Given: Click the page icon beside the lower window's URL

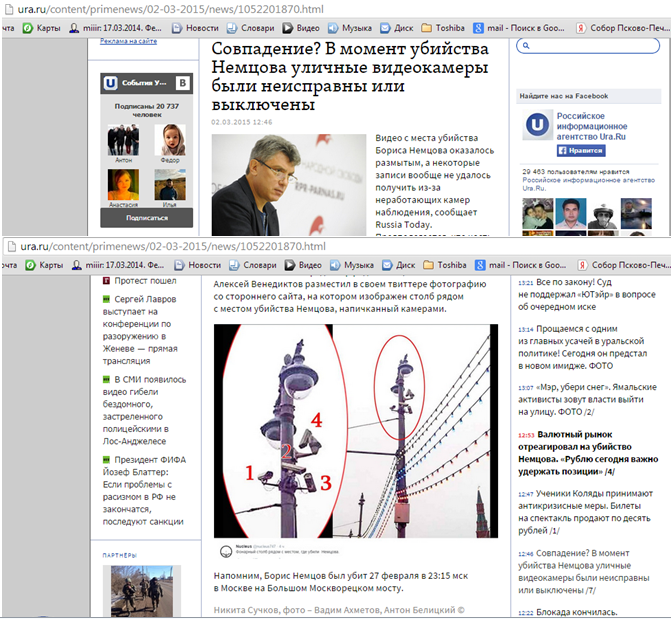Looking at the screenshot, I should pyautogui.click(x=12, y=246).
